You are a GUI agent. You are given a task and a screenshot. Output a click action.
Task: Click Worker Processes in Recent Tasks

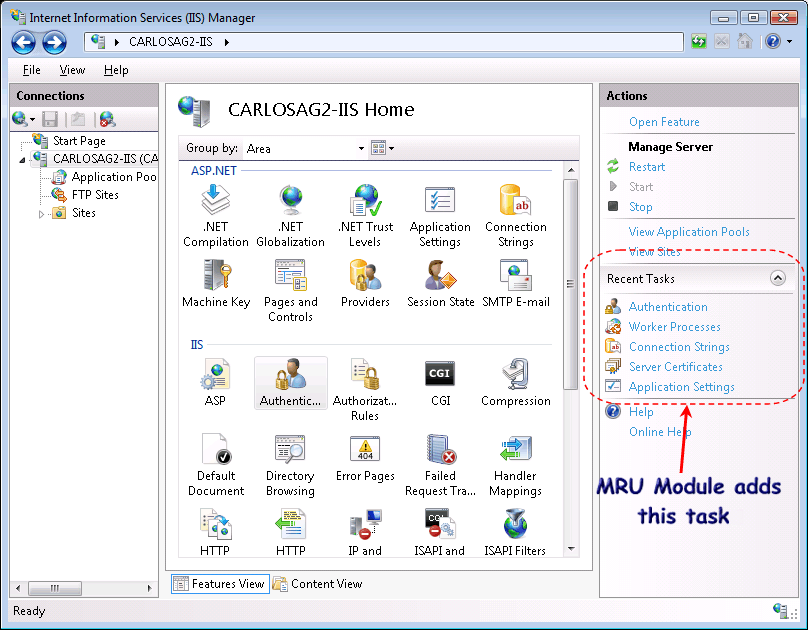pos(675,327)
